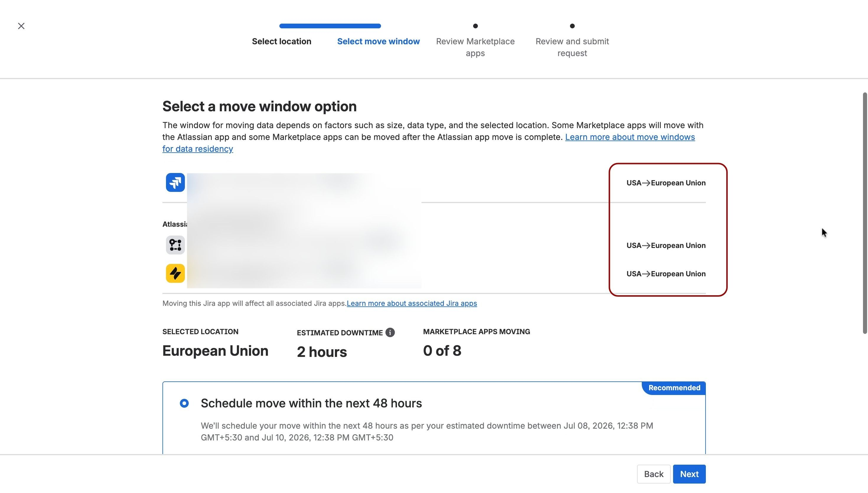Open the Select move window step
Screen dimensions: 868x493
pyautogui.click(x=378, y=41)
